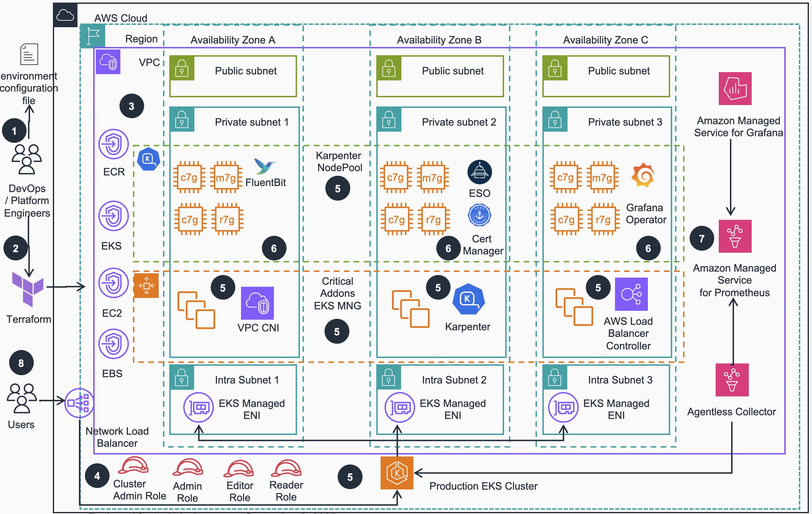Click the Private subnet 2 lock icon
The height and width of the screenshot is (514, 812).
(389, 119)
